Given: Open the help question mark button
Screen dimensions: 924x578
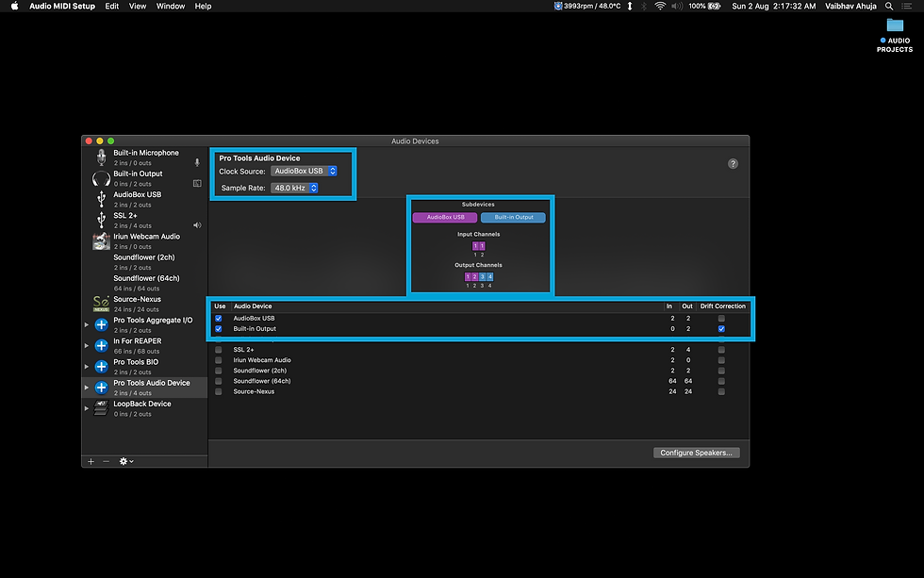Looking at the screenshot, I should pos(733,164).
